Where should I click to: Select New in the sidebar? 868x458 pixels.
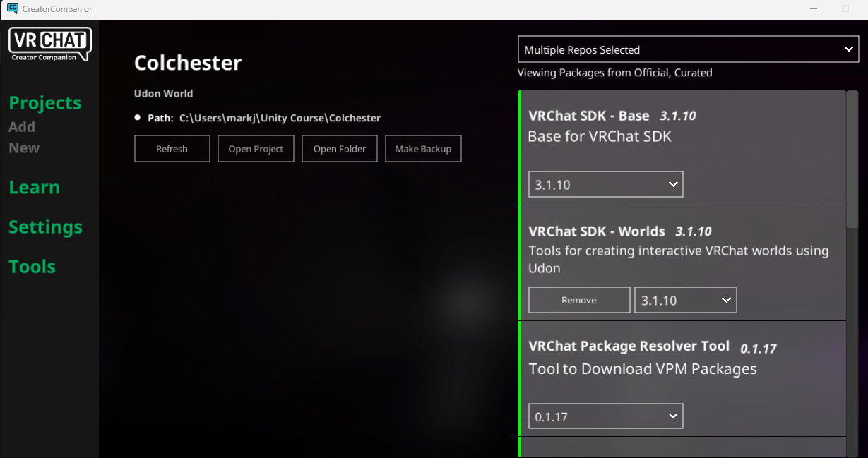(x=24, y=148)
